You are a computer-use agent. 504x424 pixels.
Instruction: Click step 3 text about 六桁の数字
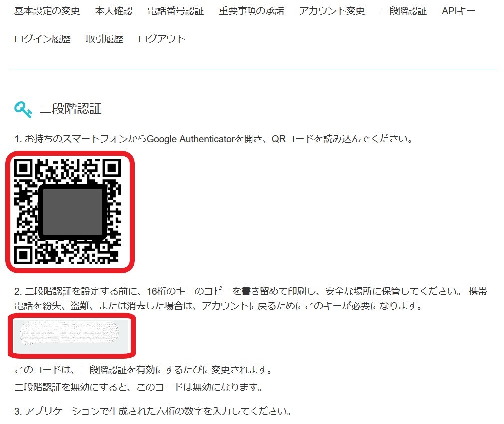153,411
